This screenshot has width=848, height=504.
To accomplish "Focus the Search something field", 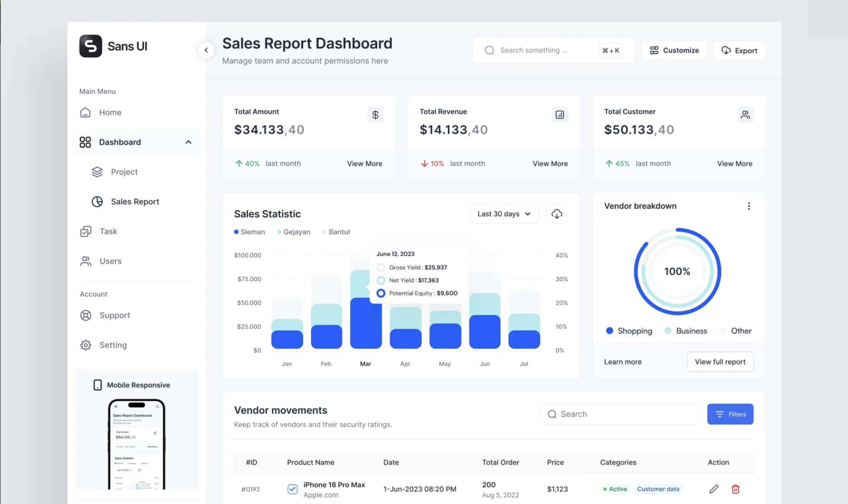I will point(554,50).
